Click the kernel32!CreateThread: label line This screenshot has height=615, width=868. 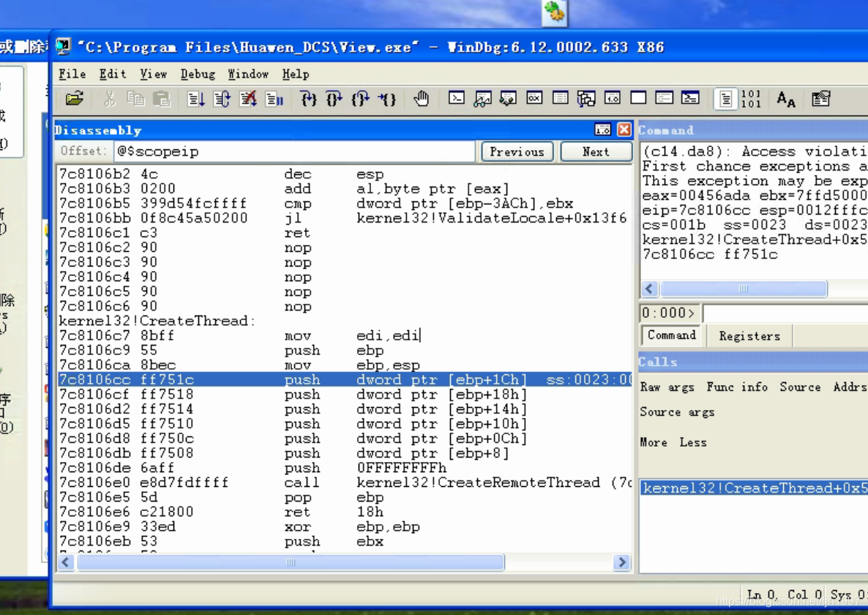[x=157, y=321]
